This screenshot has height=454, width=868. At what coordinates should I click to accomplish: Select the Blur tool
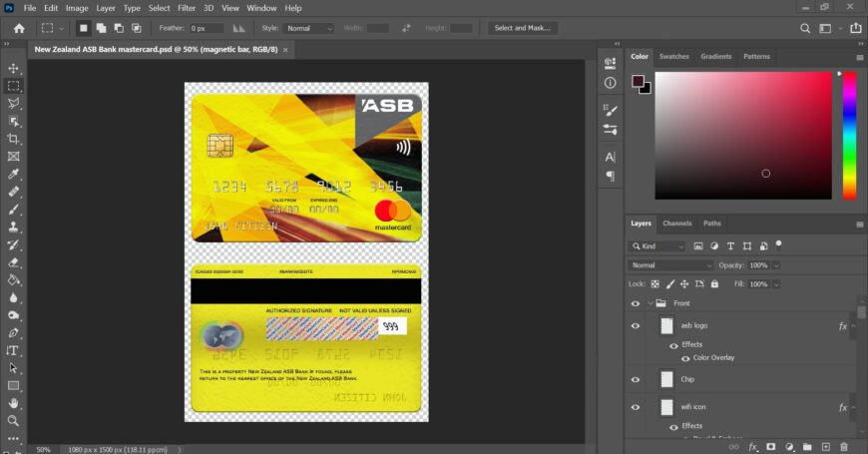click(13, 298)
